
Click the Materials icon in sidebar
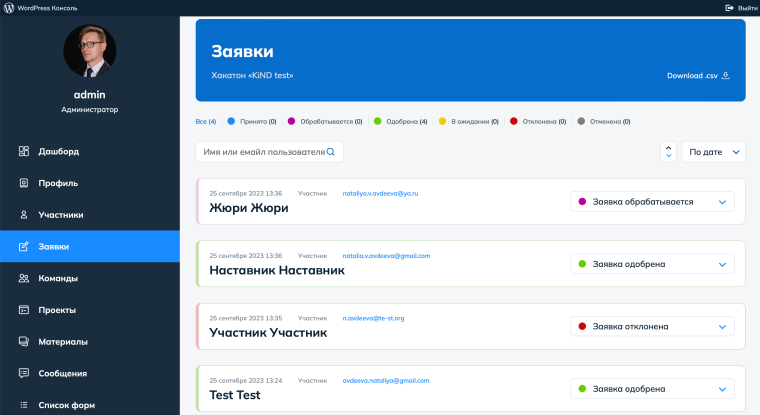24,342
